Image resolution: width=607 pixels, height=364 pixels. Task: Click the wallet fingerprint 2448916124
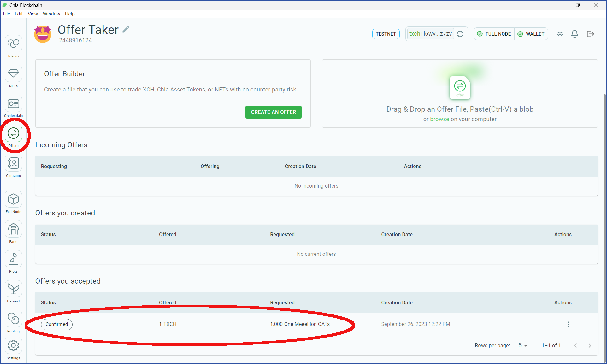pyautogui.click(x=75, y=40)
